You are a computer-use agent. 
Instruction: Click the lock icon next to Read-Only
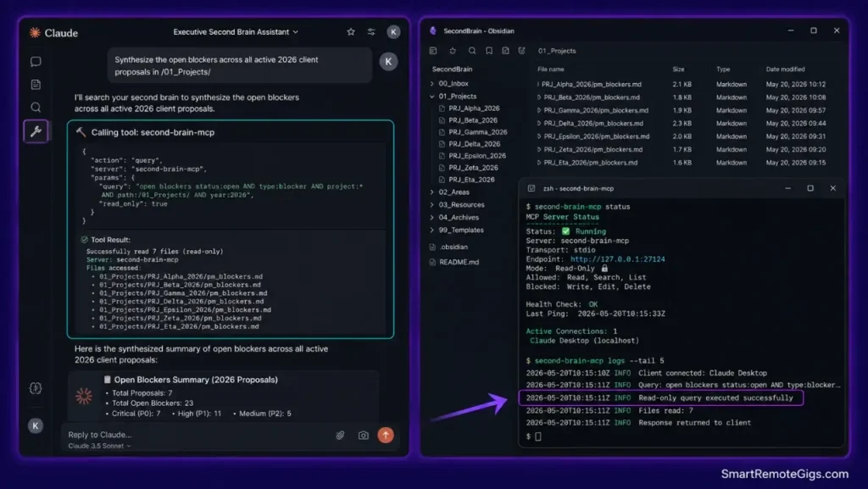604,269
